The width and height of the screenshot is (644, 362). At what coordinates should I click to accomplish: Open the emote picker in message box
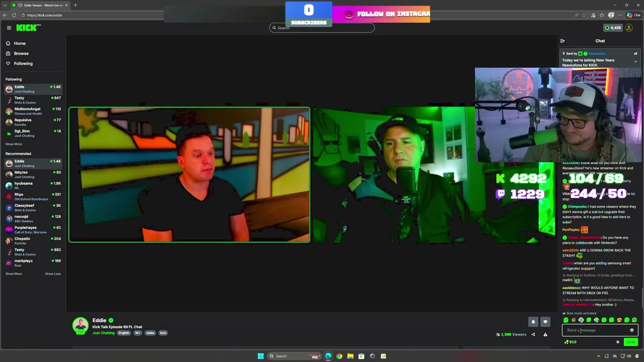coord(632,330)
